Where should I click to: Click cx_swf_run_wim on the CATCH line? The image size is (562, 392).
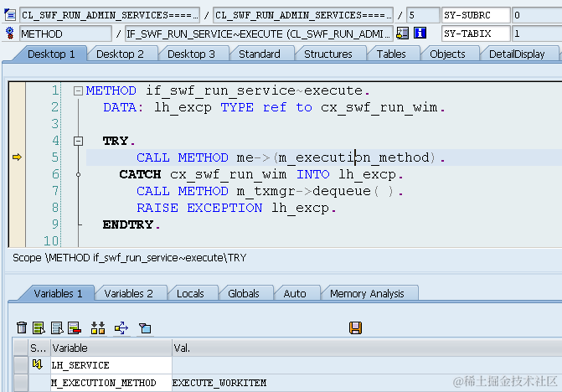(x=228, y=174)
